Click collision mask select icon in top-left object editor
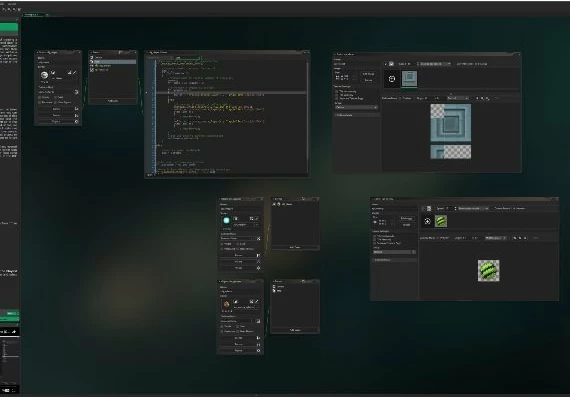 pos(76,92)
